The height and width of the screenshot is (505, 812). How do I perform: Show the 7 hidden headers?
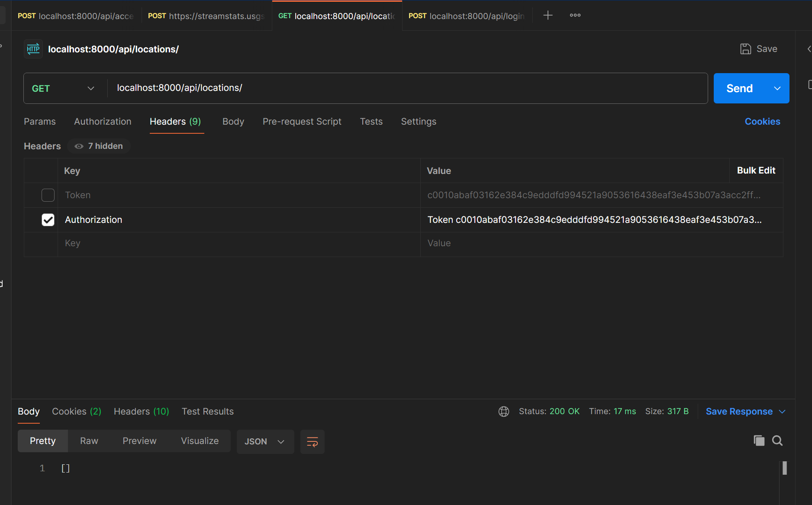pos(99,146)
